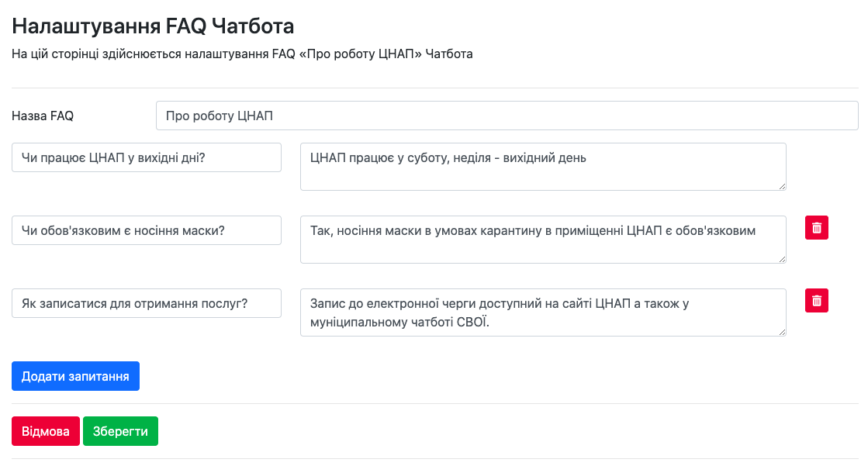Delete the mask-wearing question row
This screenshot has width=868, height=466.
click(816, 228)
